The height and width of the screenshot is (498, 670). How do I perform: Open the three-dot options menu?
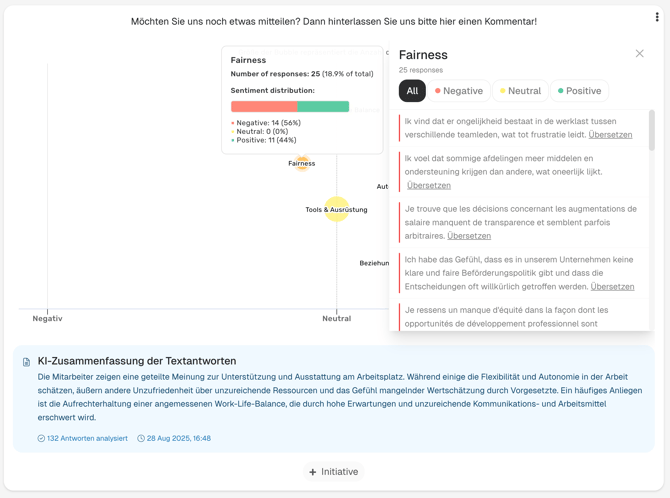pos(657,17)
